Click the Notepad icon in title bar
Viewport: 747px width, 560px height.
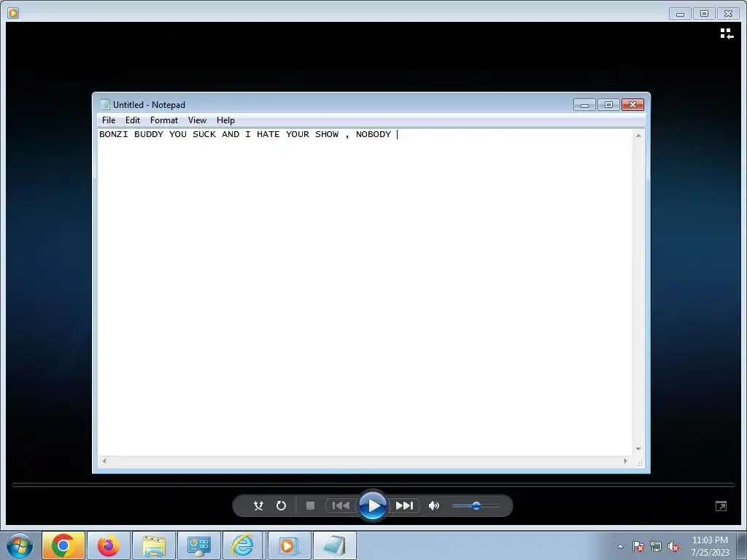coord(105,105)
